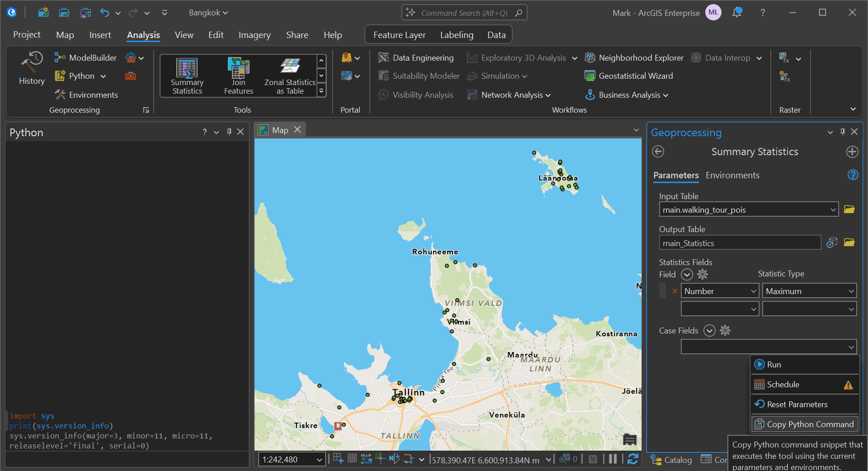Browse for Output Table folder location
868x471 pixels.
click(849, 243)
